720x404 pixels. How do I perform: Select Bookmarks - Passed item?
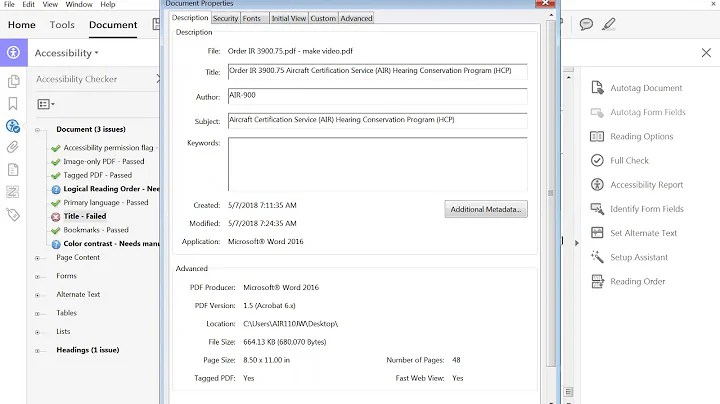click(96, 230)
